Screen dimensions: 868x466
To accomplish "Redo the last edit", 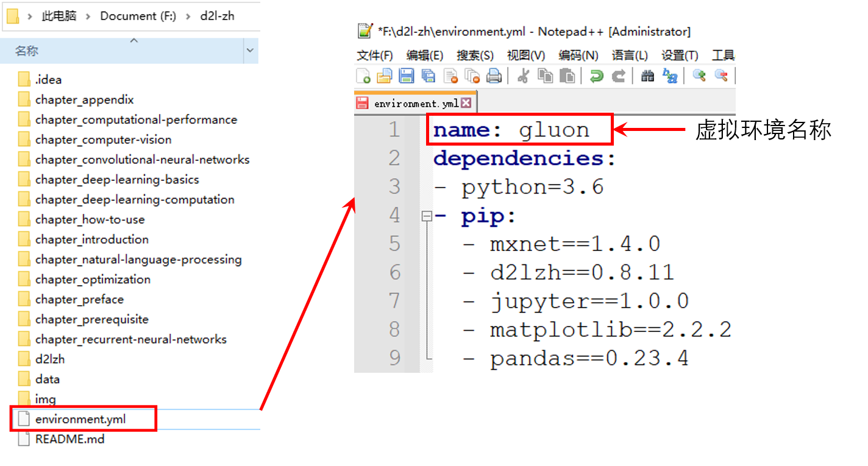I will point(619,76).
